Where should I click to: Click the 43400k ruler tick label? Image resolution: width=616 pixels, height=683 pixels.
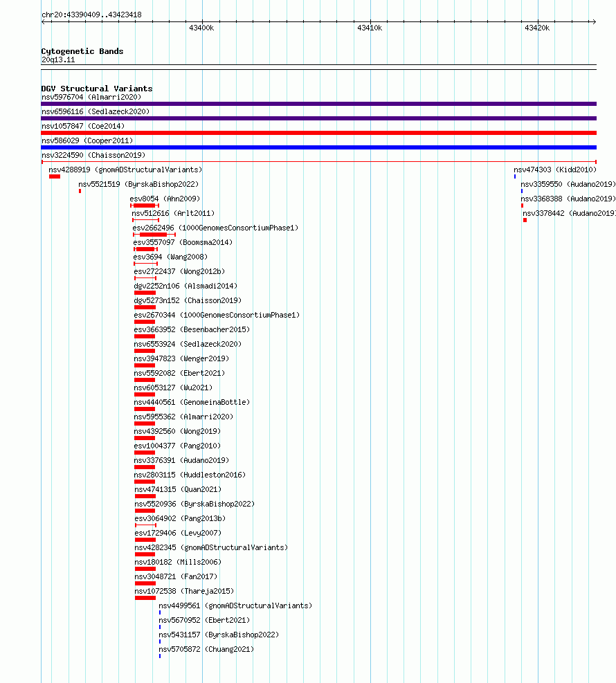point(201,28)
